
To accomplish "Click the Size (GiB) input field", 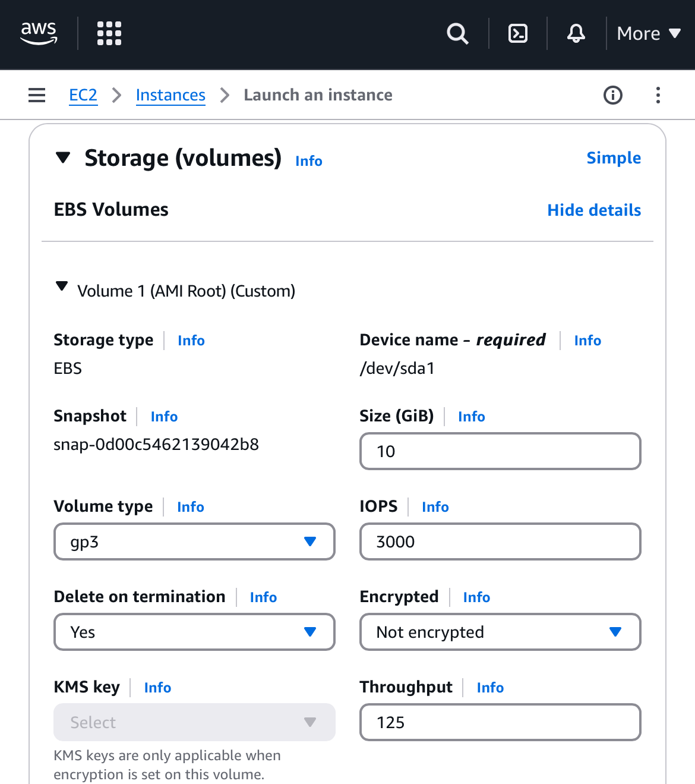I will (x=500, y=451).
